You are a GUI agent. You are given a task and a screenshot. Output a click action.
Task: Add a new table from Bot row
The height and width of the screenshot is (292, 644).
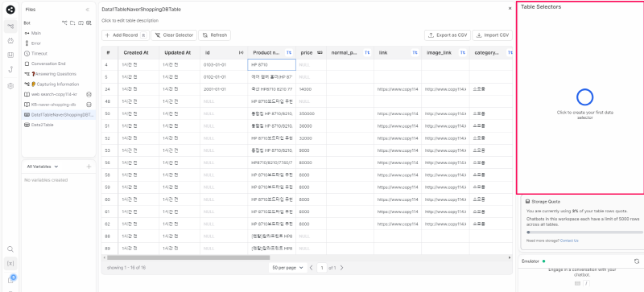click(89, 23)
